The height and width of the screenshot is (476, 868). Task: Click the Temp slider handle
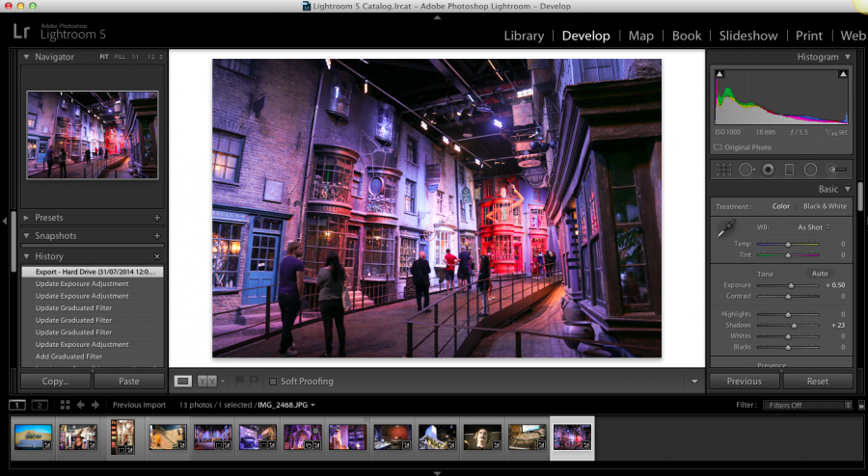click(x=788, y=245)
